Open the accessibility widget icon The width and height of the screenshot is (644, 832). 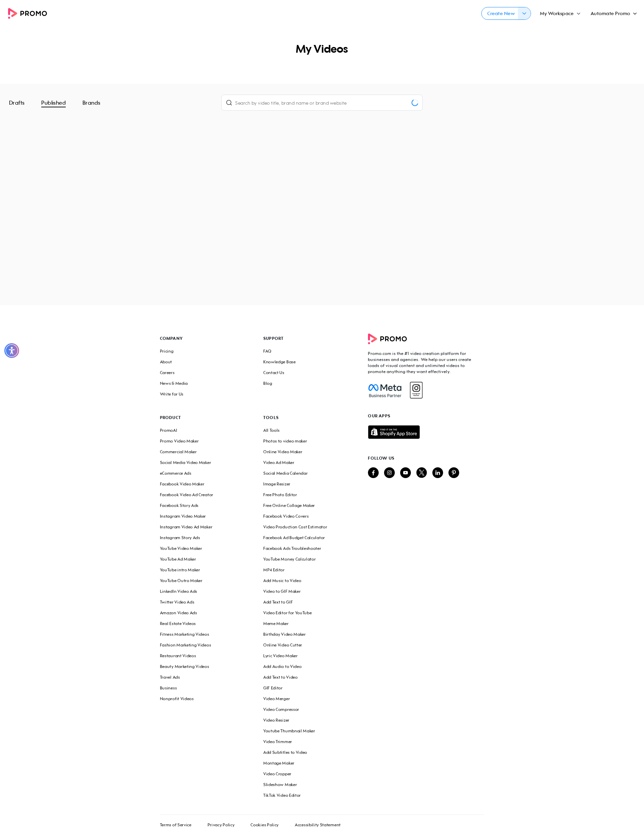[x=12, y=351]
